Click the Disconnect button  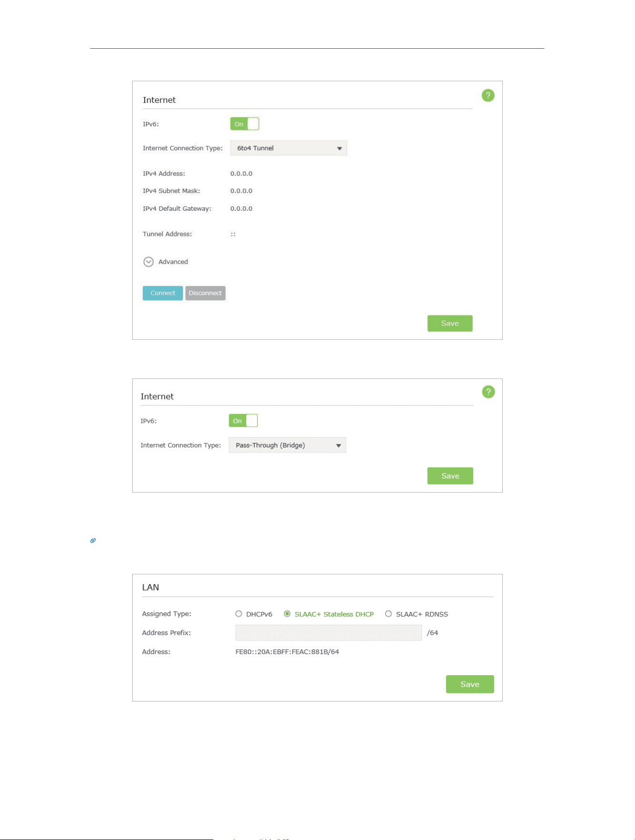tap(205, 293)
